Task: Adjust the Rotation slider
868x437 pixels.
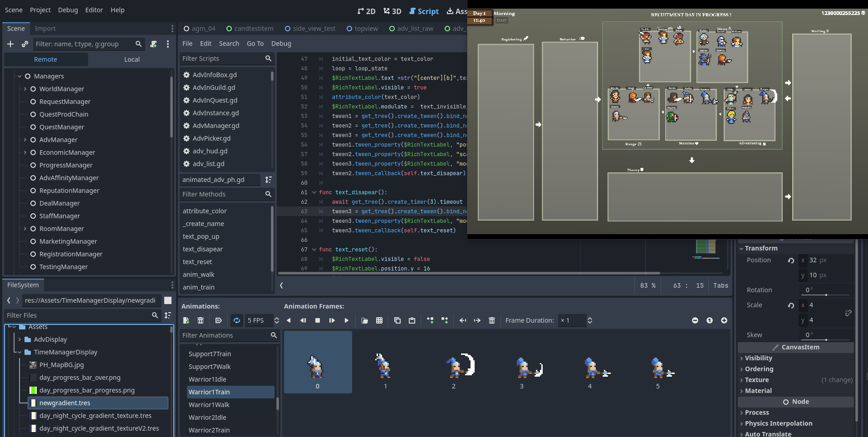Action: pos(826,295)
